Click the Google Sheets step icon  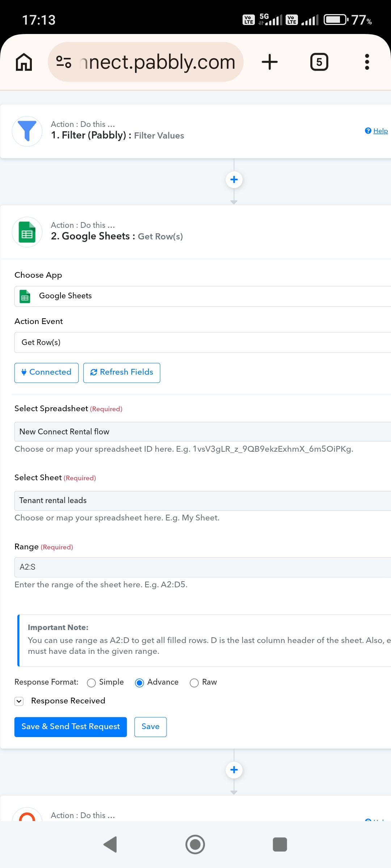coord(27,232)
